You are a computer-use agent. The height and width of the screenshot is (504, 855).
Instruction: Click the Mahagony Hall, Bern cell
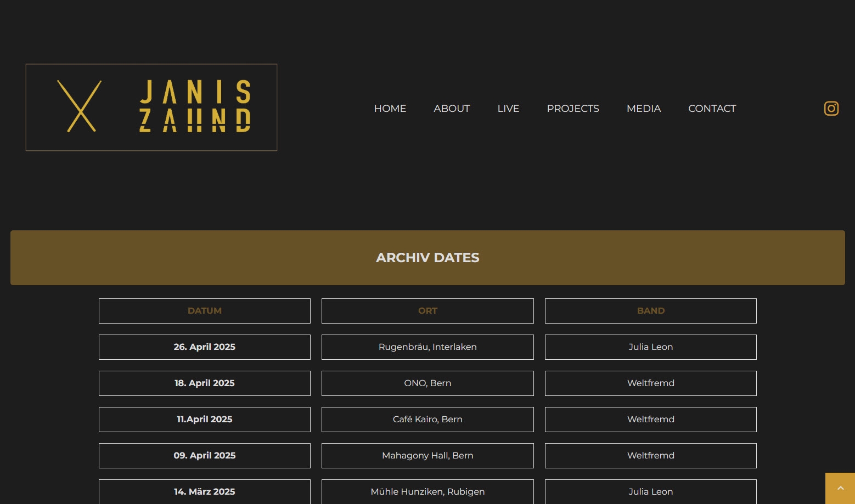pos(428,456)
